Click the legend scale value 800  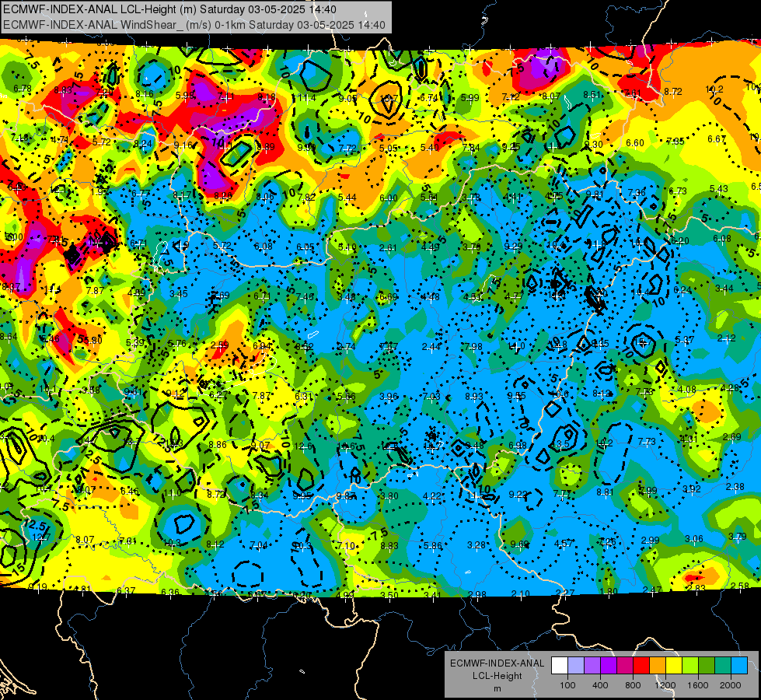click(633, 685)
